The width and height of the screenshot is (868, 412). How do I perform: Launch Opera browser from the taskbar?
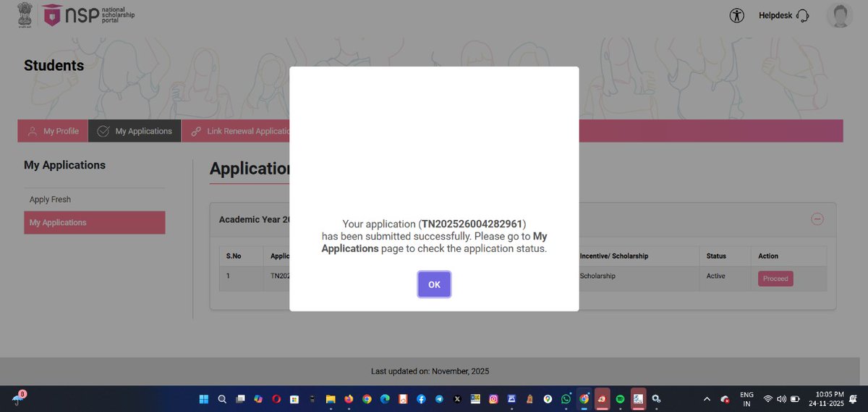click(276, 399)
